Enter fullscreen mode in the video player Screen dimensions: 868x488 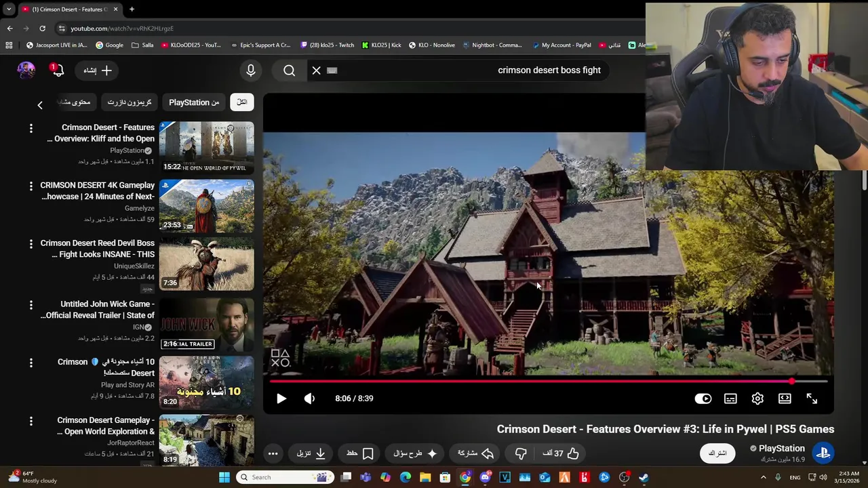(x=812, y=399)
